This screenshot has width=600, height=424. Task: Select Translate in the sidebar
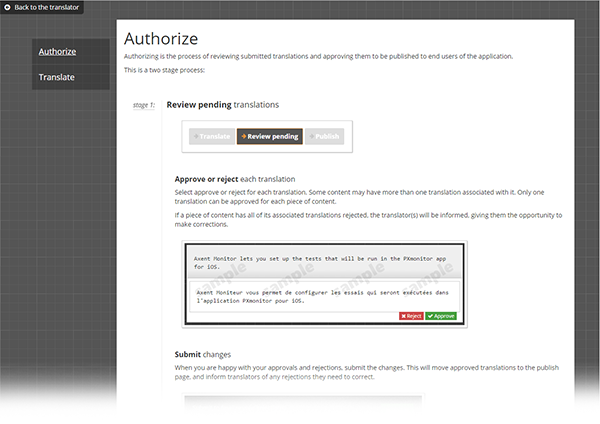click(x=57, y=77)
